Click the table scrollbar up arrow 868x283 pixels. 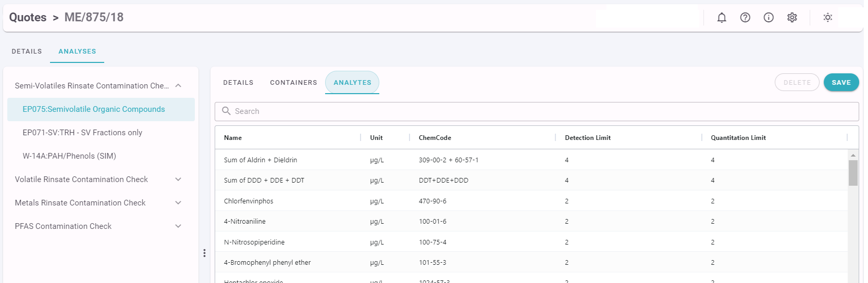pos(853,155)
